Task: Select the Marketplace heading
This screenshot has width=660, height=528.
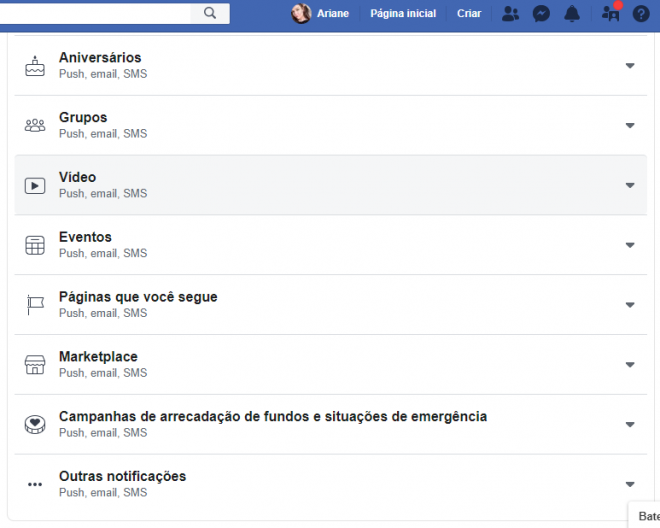Action: click(98, 357)
